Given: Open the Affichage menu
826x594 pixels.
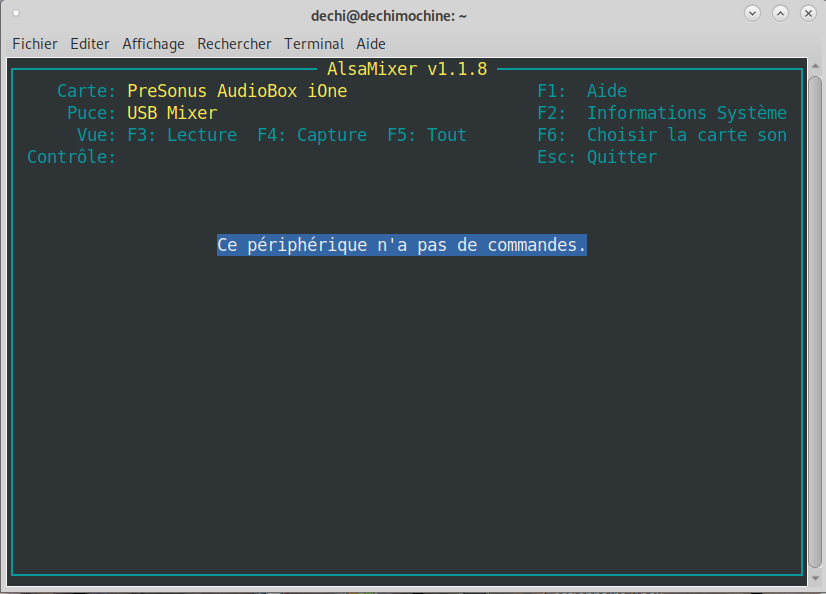Looking at the screenshot, I should [153, 44].
